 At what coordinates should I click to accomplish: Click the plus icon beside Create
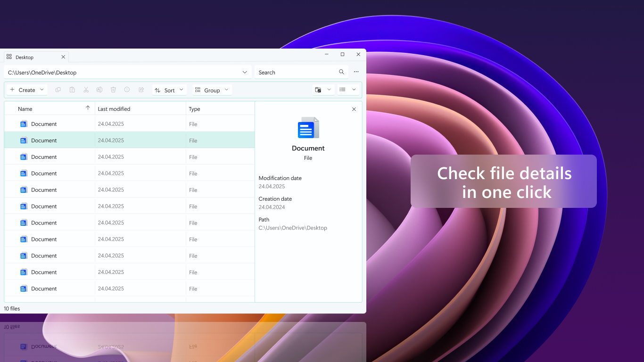[x=12, y=90]
